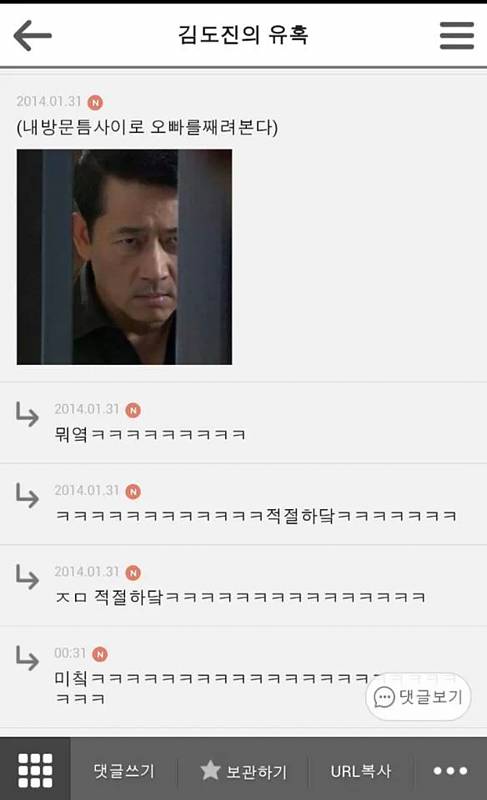The width and height of the screenshot is (487, 800).
Task: Open the grid menu icon in bottom bar
Action: click(35, 770)
